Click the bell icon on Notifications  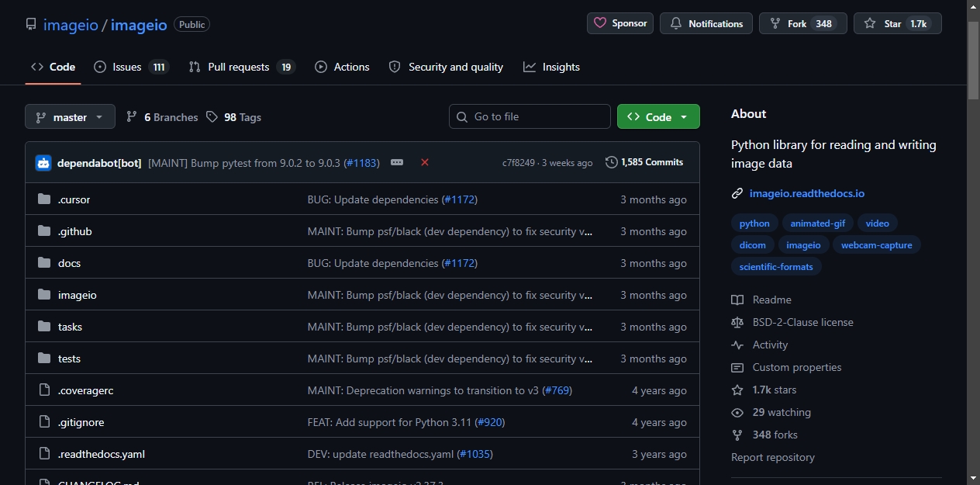click(676, 24)
